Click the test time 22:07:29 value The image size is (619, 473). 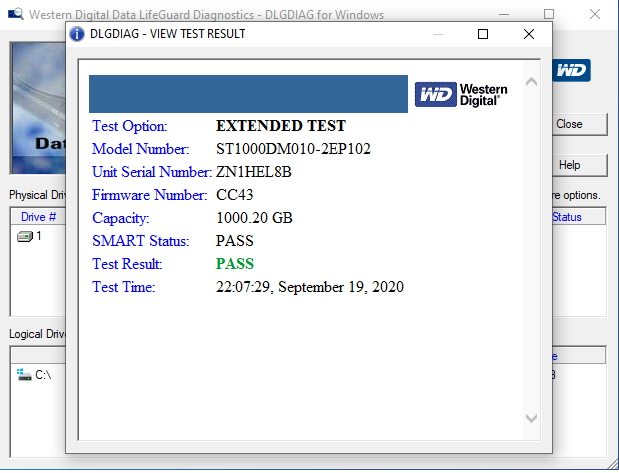tap(310, 287)
